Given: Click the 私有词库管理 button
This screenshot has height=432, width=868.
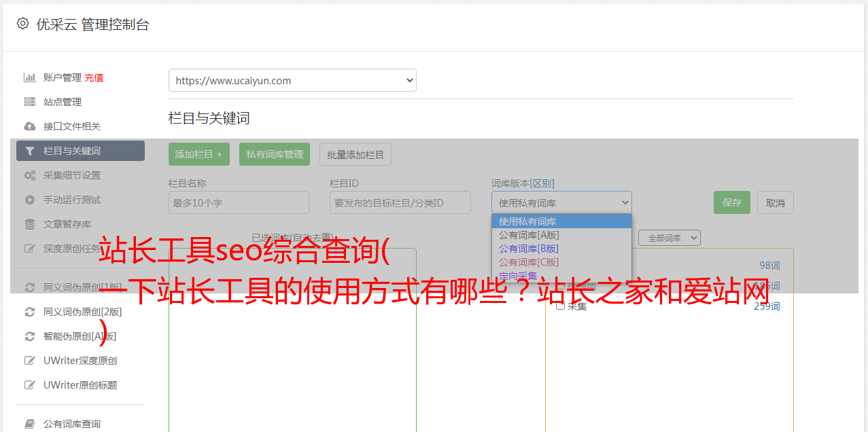Looking at the screenshot, I should click(x=275, y=154).
